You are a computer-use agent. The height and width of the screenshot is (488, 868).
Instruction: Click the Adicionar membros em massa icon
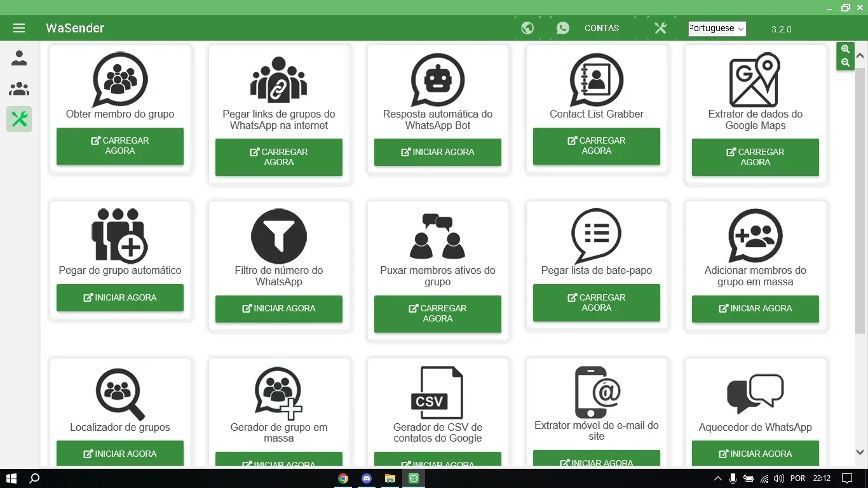click(755, 235)
